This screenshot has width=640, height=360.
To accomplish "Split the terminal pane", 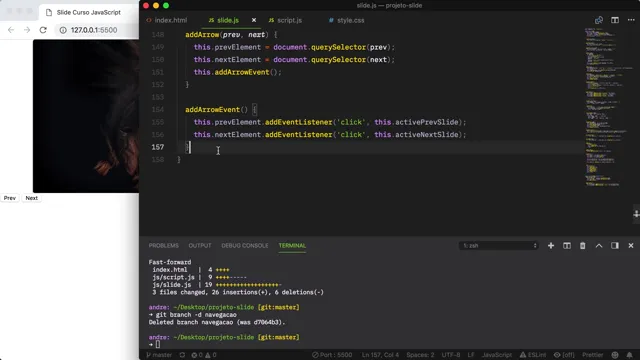I will click(567, 246).
